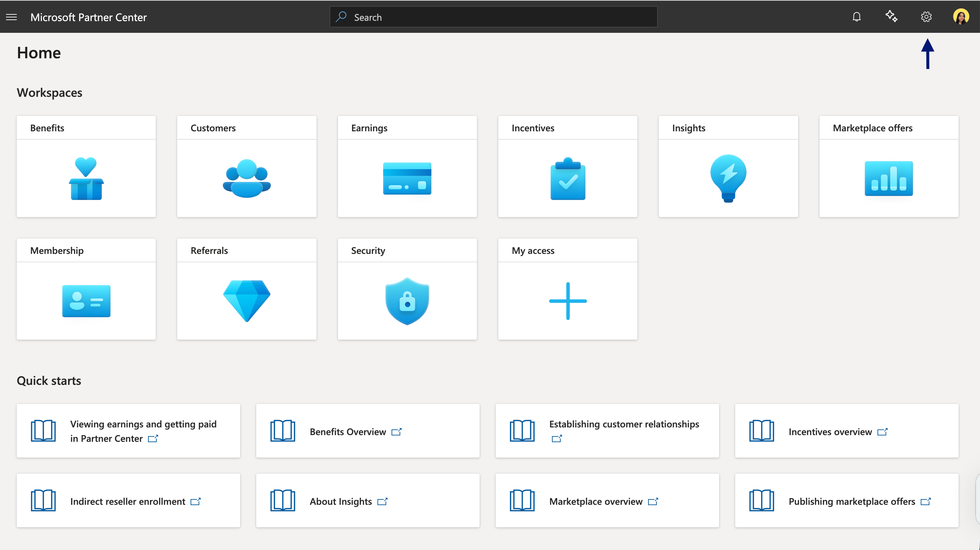Open the Incentives overview quick start
Screen dimensions: 980x550
(x=846, y=431)
